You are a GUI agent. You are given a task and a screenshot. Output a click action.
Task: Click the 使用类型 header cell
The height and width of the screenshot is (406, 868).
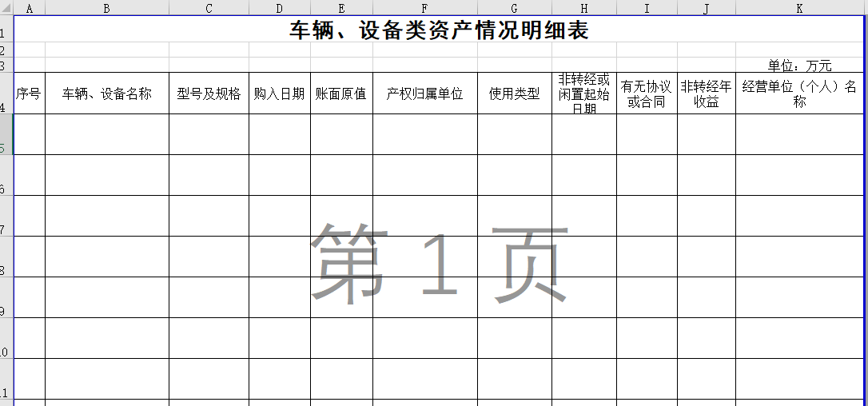coord(515,94)
